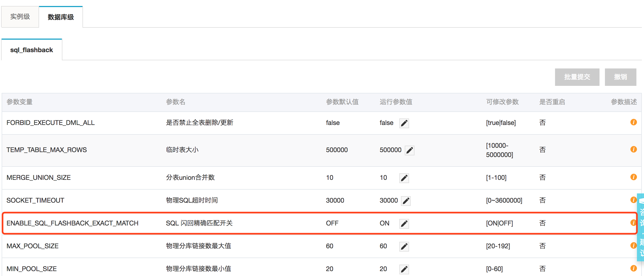Click the 分表union合并数 parameter name
This screenshot has height=276, width=644.
[190, 178]
